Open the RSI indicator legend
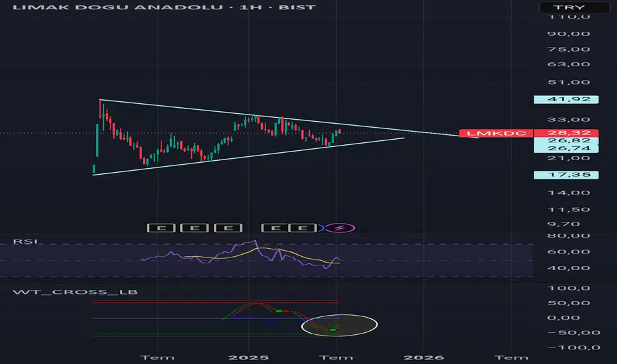The height and width of the screenshot is (364, 617). (25, 241)
